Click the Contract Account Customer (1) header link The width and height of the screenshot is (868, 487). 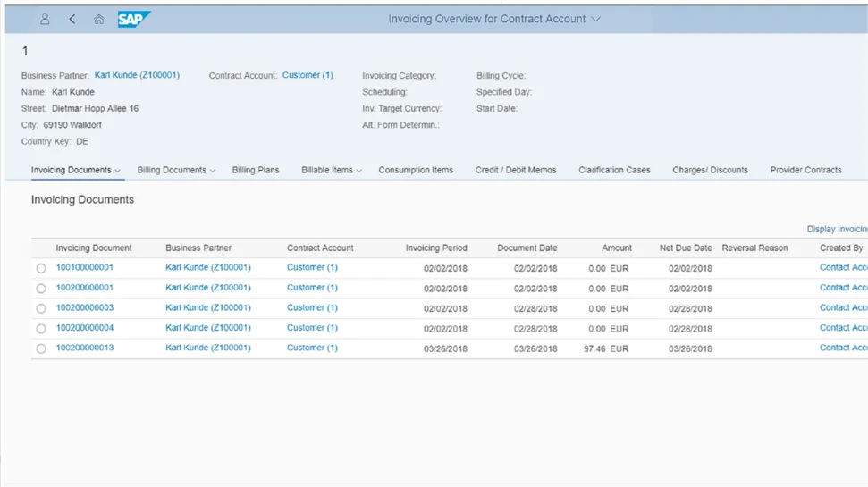(308, 76)
